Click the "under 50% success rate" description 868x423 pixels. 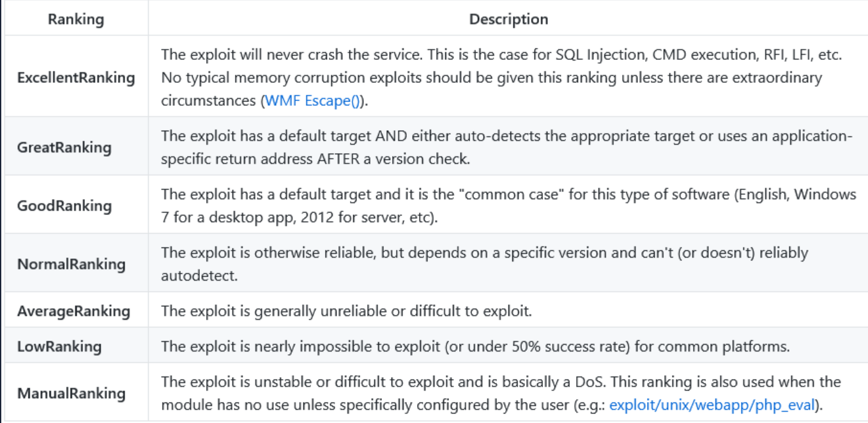click(x=475, y=346)
